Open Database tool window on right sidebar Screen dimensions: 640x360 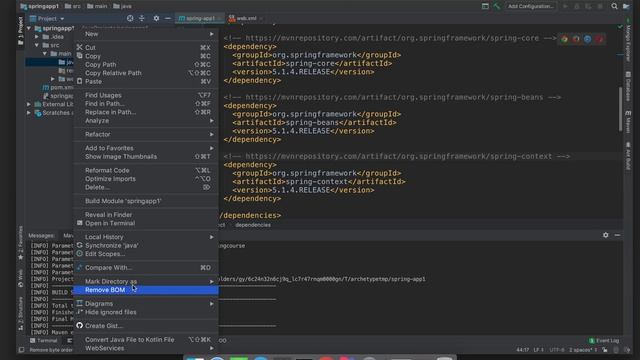[628, 86]
